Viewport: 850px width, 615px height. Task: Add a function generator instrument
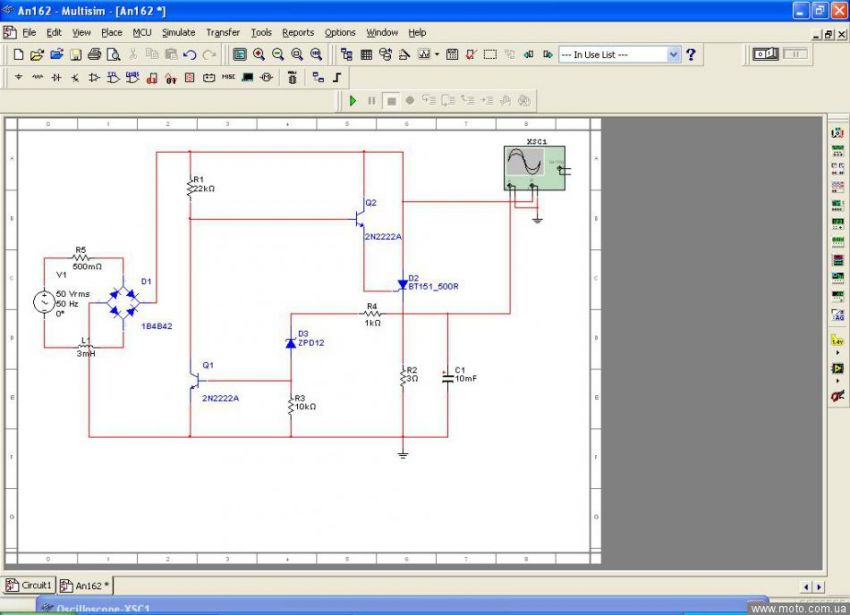tap(838, 150)
